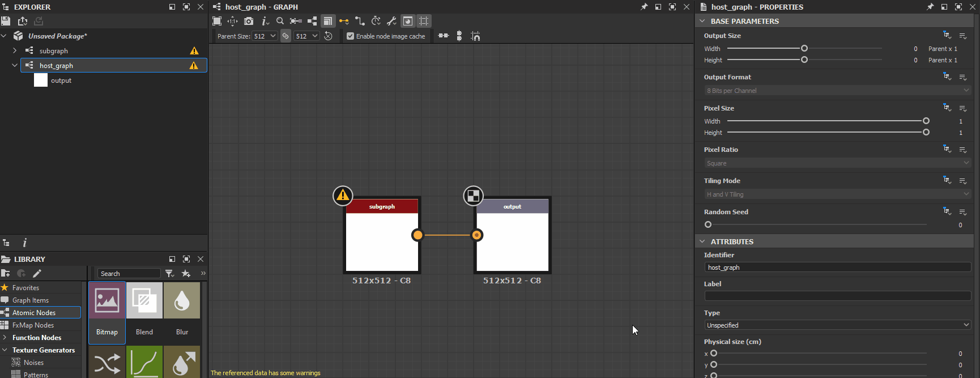The width and height of the screenshot is (980, 378).
Task: Toggle the parent size ratio link lock
Action: pos(286,36)
